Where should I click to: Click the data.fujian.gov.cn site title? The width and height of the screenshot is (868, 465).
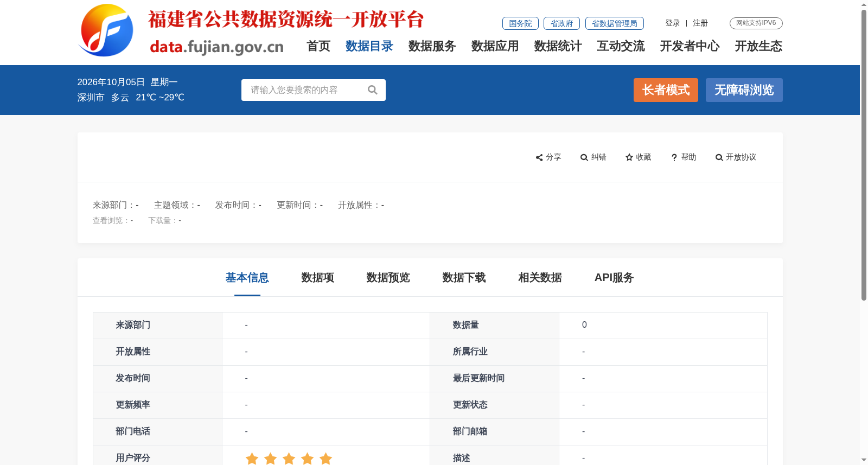(x=217, y=47)
